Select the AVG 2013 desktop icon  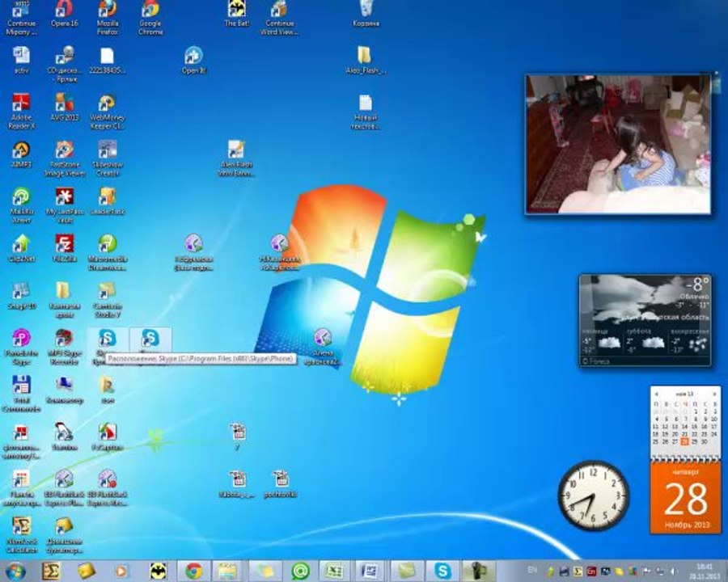tap(65, 108)
